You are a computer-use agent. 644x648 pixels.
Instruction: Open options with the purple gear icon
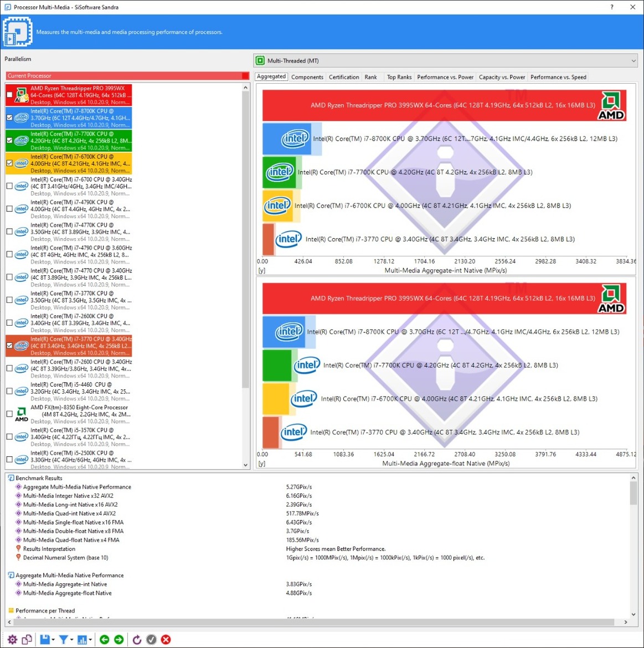[12, 639]
